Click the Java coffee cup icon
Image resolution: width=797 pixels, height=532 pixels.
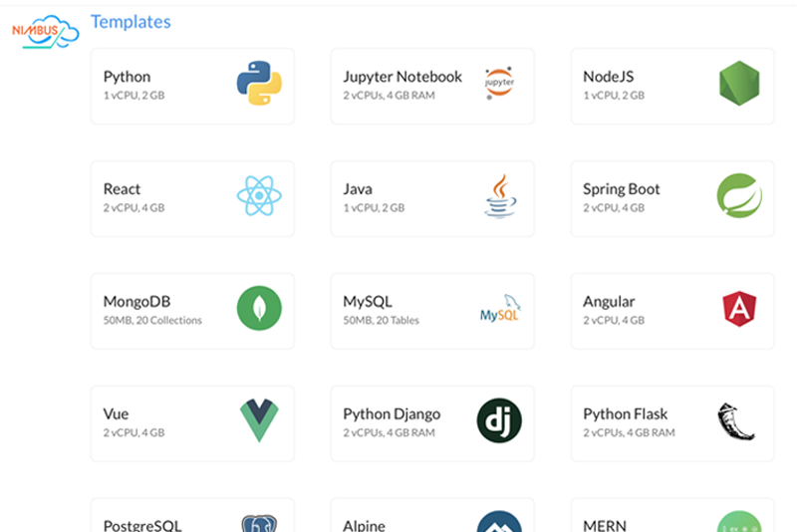tap(500, 196)
